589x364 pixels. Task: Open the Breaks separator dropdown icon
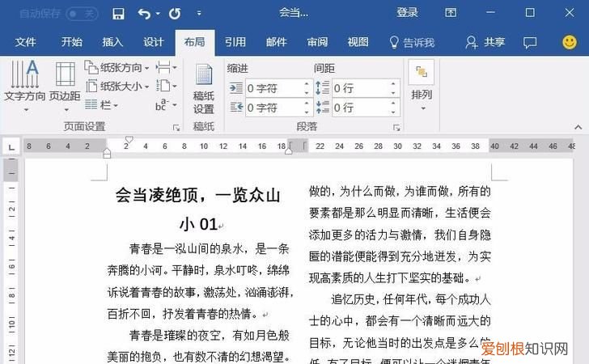coord(167,68)
